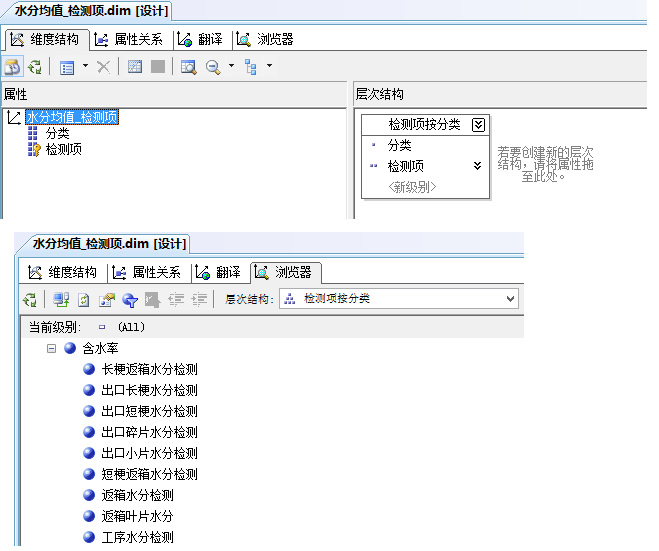Select 长梗返箱水分检测 member
The image size is (659, 551).
tap(149, 369)
